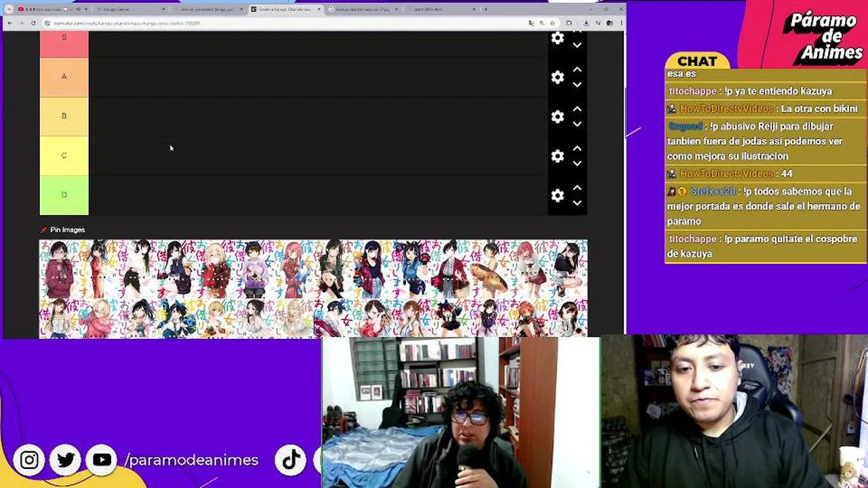
Task: Open settings gear for tier A row
Action: click(557, 77)
